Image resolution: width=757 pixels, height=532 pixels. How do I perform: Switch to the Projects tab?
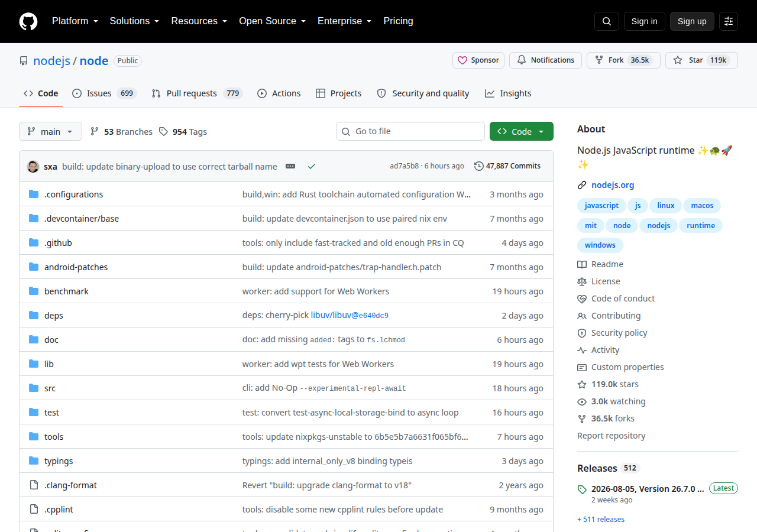338,93
